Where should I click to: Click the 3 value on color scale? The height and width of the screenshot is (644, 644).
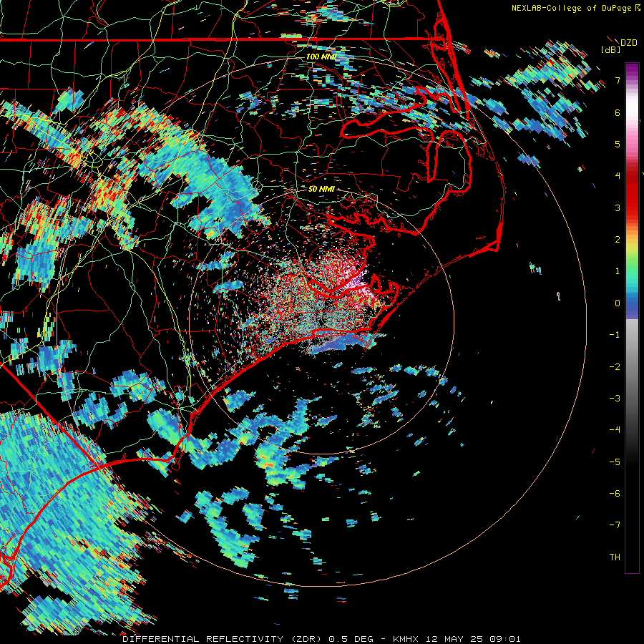618,208
